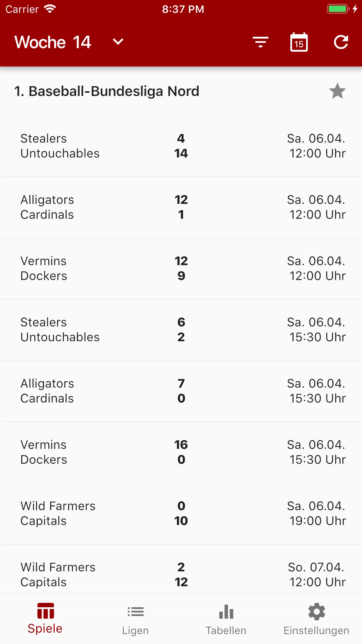The width and height of the screenshot is (362, 644).
Task: Toggle favorite star for Bundesliga Nord
Action: point(337,91)
